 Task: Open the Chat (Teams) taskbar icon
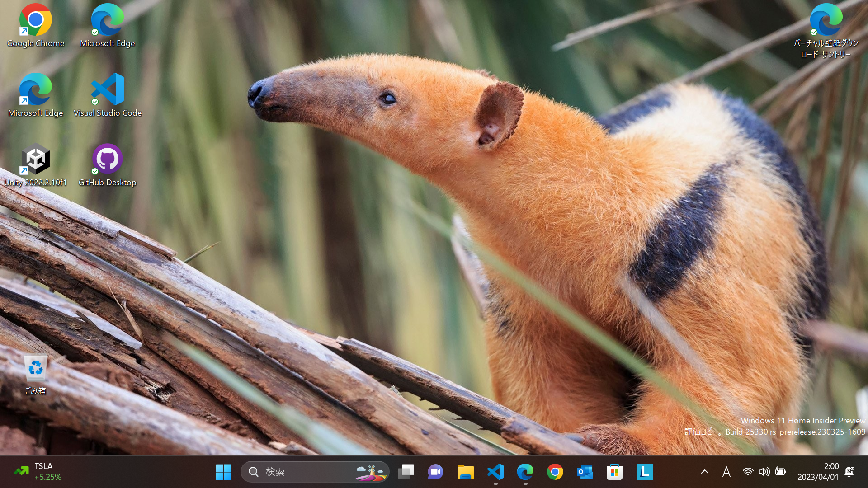point(435,472)
